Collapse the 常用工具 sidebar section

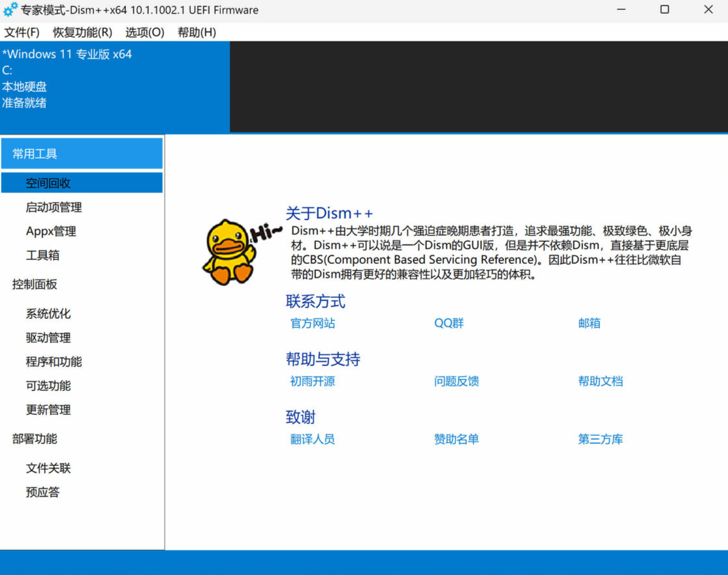coord(82,154)
